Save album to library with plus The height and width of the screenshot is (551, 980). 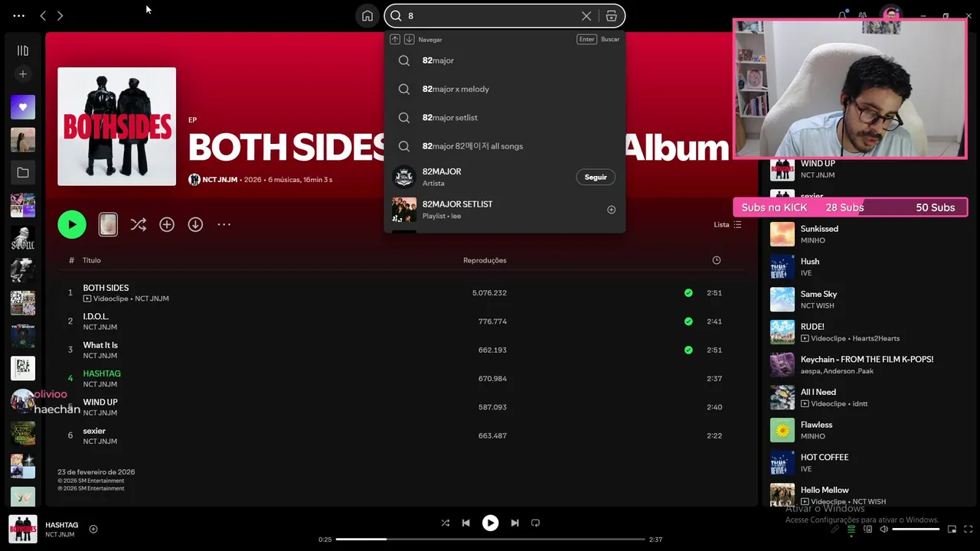pyautogui.click(x=167, y=224)
